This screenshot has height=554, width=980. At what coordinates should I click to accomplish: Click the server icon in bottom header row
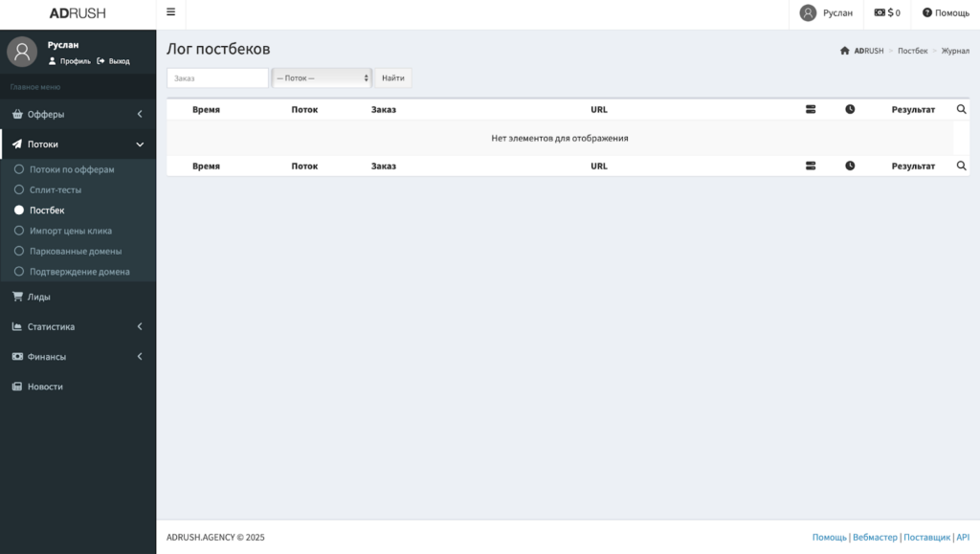[811, 166]
